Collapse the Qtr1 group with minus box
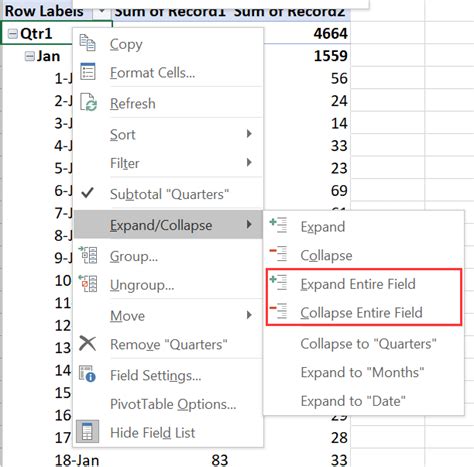 13,34
